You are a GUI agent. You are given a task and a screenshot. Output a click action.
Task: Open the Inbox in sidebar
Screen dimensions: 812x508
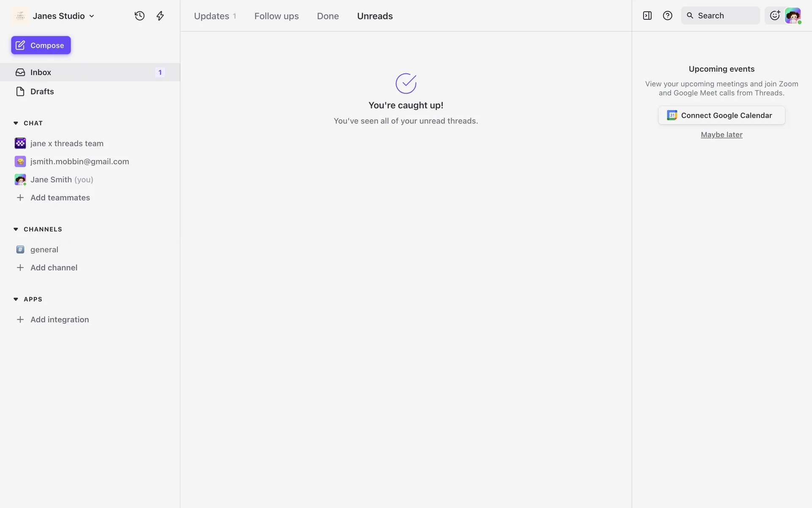[x=41, y=72]
